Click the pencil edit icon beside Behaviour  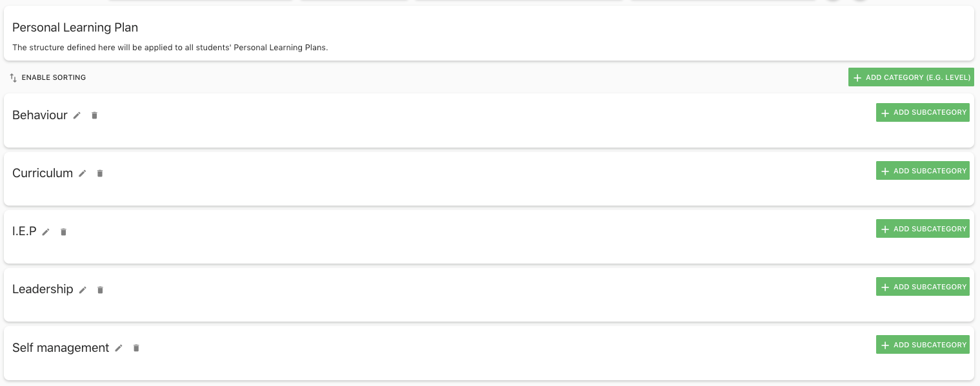click(x=77, y=115)
